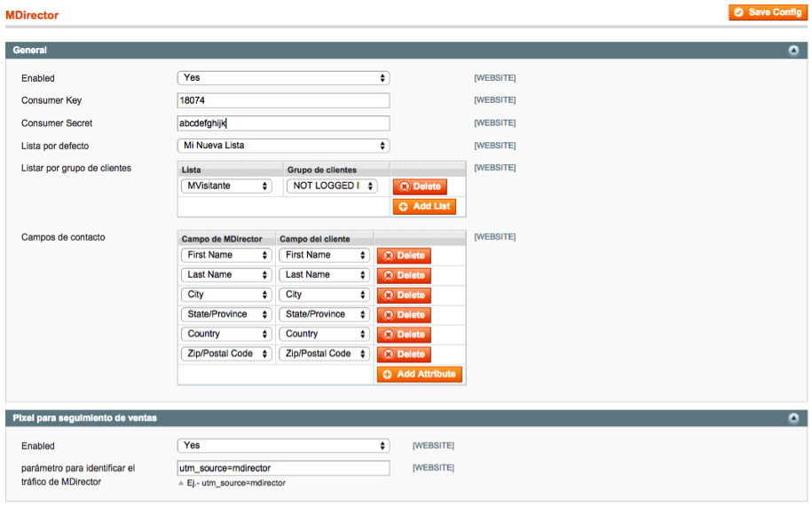Click the Listar por grupo de clientes label
This screenshot has width=812, height=507.
pyautogui.click(x=76, y=168)
